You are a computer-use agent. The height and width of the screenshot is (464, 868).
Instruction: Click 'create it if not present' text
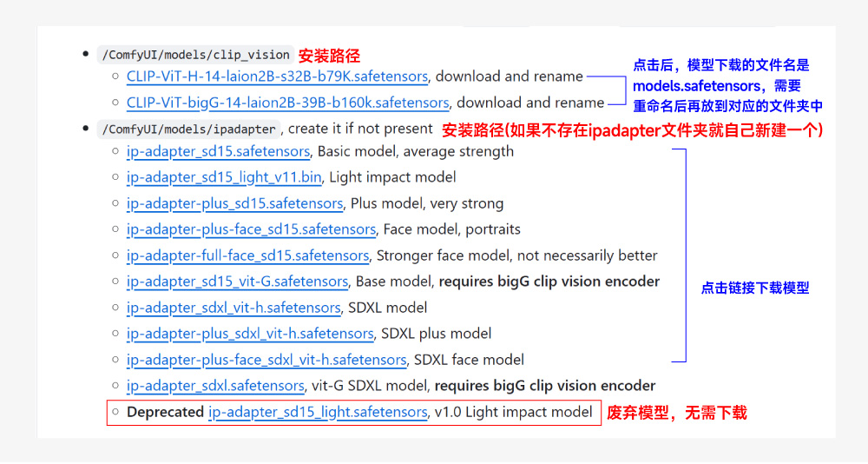[360, 129]
